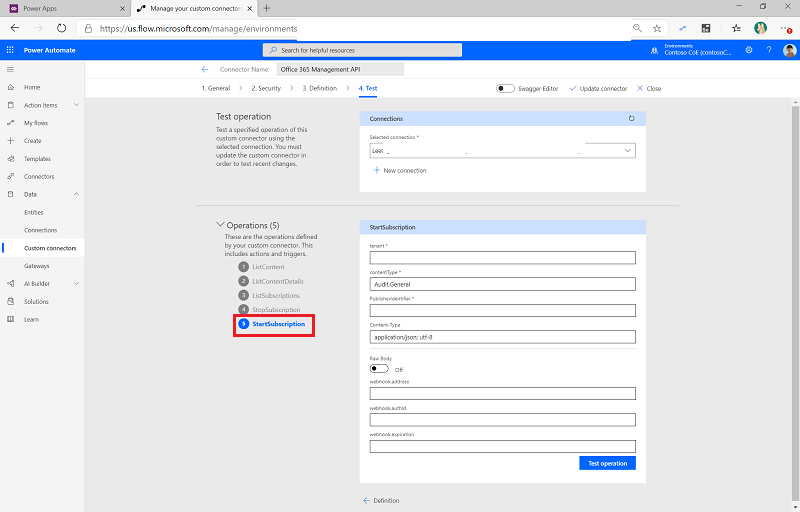The image size is (800, 512).
Task: Click the webhook.expiration field
Action: 503,447
